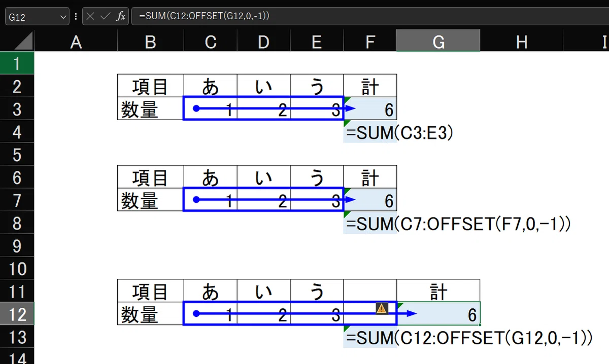The height and width of the screenshot is (364, 609).
Task: Select row 12 header
Action: [x=17, y=314]
